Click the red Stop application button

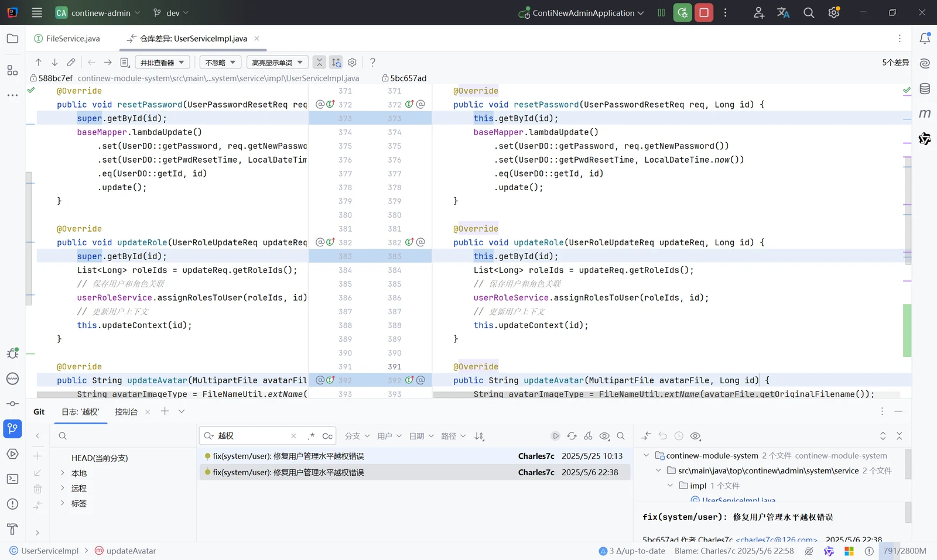(704, 12)
